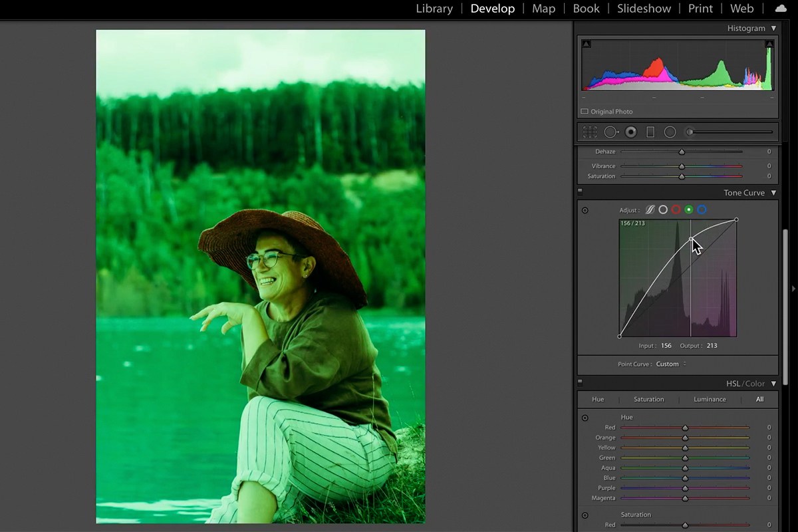Select the white point curve channel
This screenshot has width=798, height=532.
(663, 209)
